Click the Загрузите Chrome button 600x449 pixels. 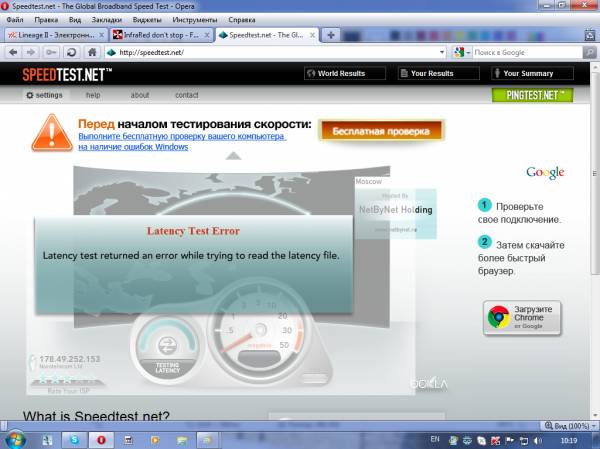[522, 318]
